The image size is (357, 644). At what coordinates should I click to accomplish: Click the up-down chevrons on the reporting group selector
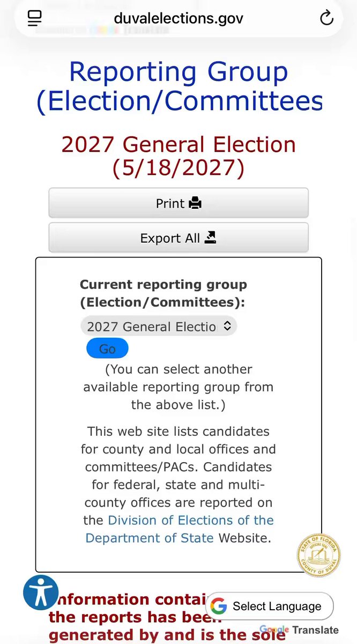pos(227,326)
